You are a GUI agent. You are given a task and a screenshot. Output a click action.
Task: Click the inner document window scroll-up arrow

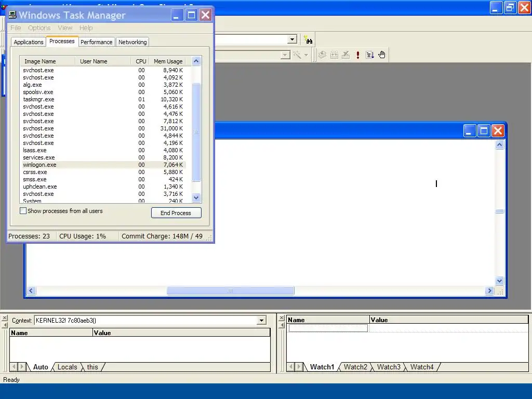[x=499, y=145]
